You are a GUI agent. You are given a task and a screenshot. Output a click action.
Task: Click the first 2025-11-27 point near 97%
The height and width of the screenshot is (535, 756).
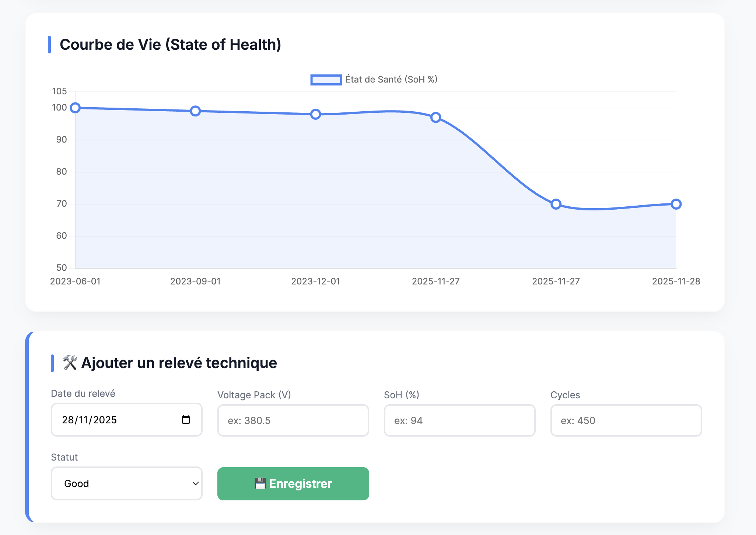click(x=436, y=118)
